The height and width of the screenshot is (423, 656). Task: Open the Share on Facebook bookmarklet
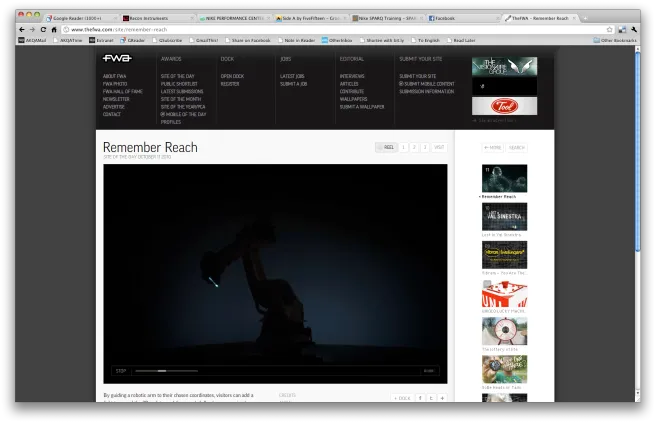pos(248,41)
